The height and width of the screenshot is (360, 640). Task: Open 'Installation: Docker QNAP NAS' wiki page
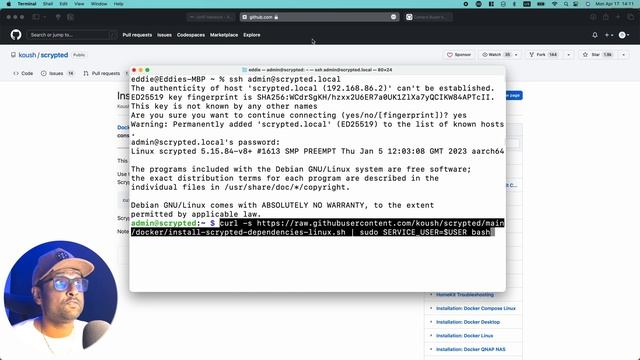(x=471, y=349)
